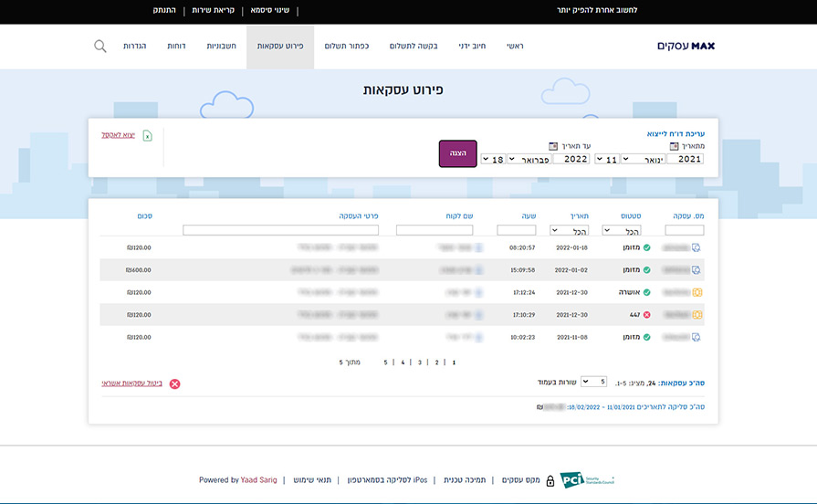Open the 'מתאריך' from-date calendar icon
The height and width of the screenshot is (504, 817).
click(x=674, y=146)
